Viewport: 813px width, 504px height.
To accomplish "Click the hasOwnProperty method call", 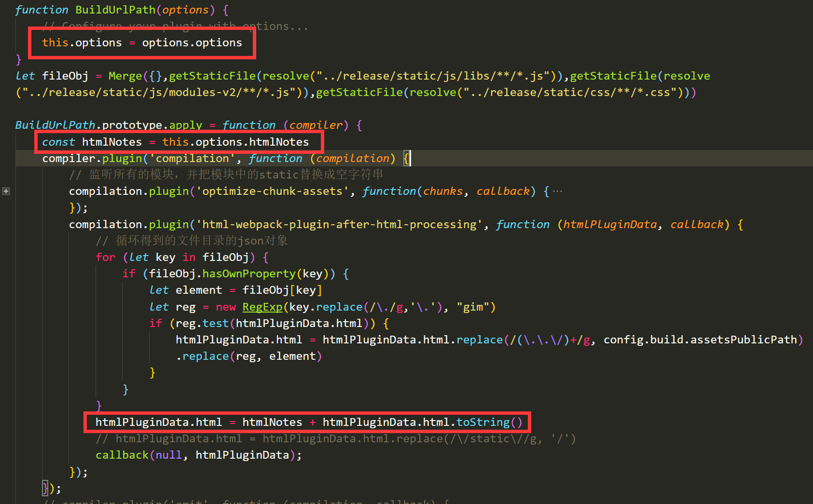I will (x=248, y=273).
